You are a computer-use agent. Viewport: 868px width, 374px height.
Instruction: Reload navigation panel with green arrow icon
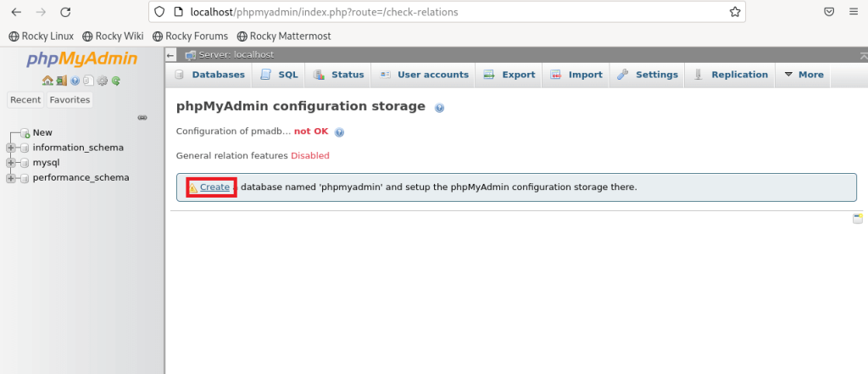tap(115, 81)
